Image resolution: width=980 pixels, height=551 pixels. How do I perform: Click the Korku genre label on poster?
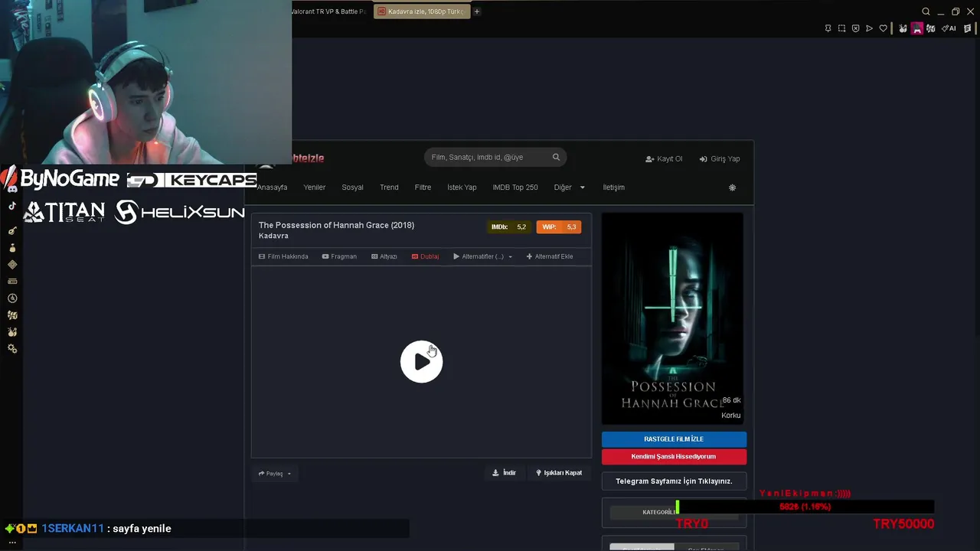(730, 416)
